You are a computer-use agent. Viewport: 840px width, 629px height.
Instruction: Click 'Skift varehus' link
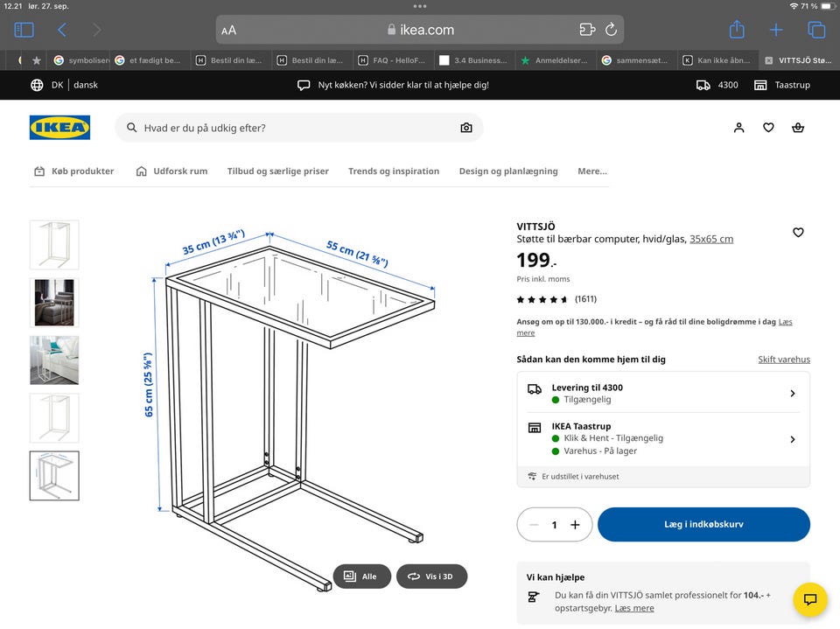click(784, 360)
